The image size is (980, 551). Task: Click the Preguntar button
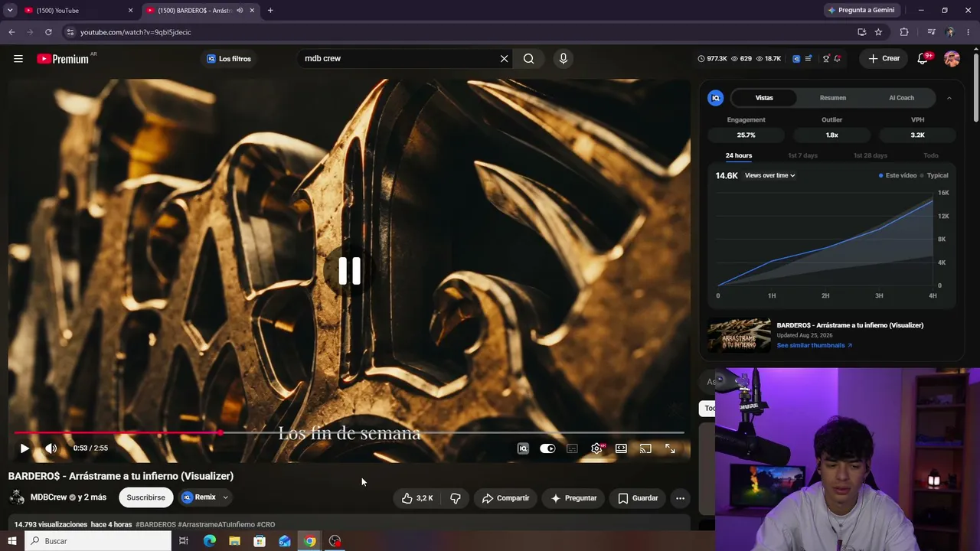pyautogui.click(x=573, y=498)
